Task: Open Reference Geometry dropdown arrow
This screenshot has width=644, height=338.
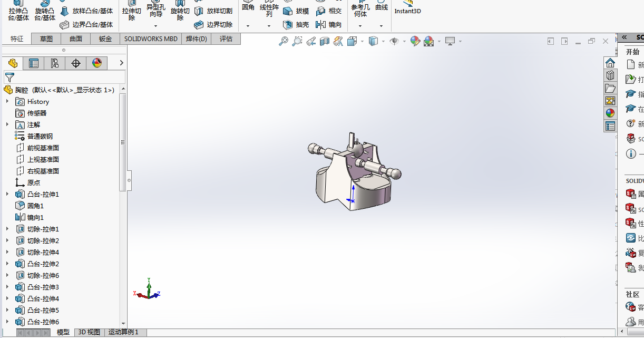Action: click(360, 25)
